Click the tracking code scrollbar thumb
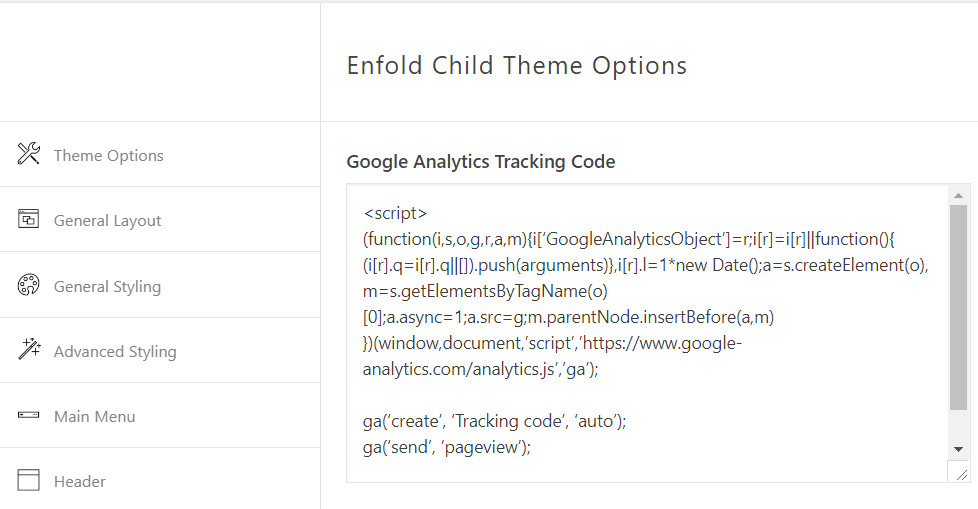The image size is (978, 509). tap(958, 308)
